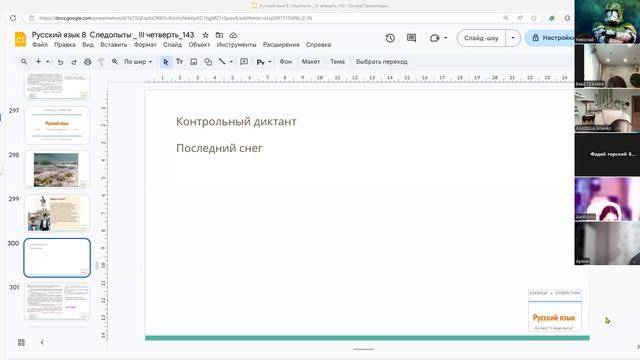This screenshot has height=360, width=640.
Task: Select Арина participant video tile
Action: point(607,244)
